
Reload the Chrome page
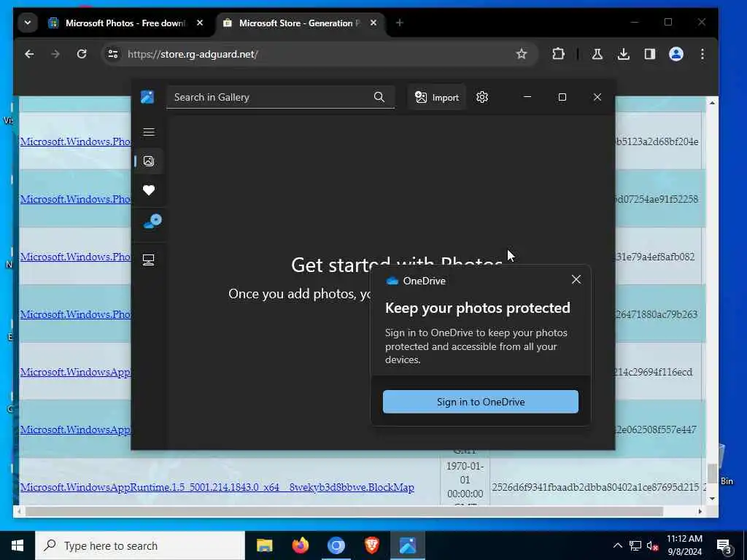tap(82, 54)
